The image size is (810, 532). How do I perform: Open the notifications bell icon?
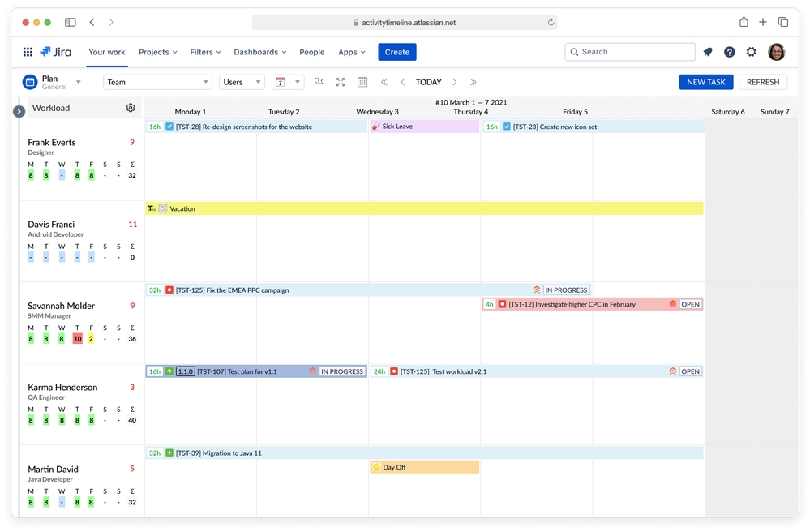(x=707, y=51)
